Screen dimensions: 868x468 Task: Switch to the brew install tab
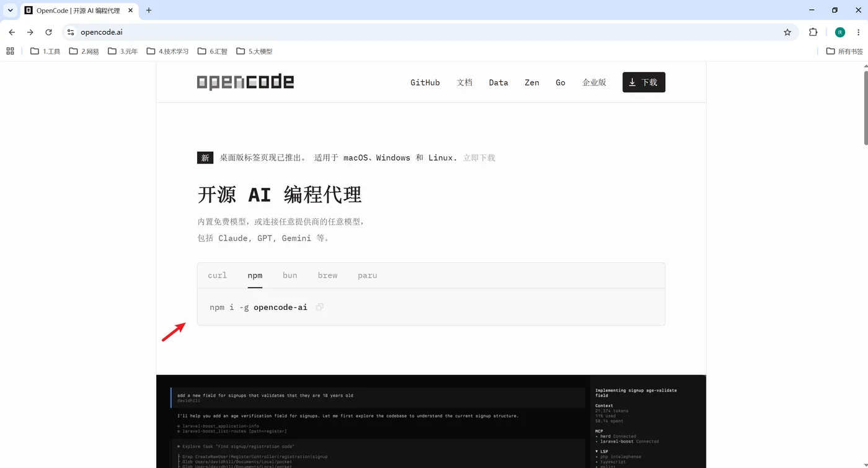coord(327,275)
